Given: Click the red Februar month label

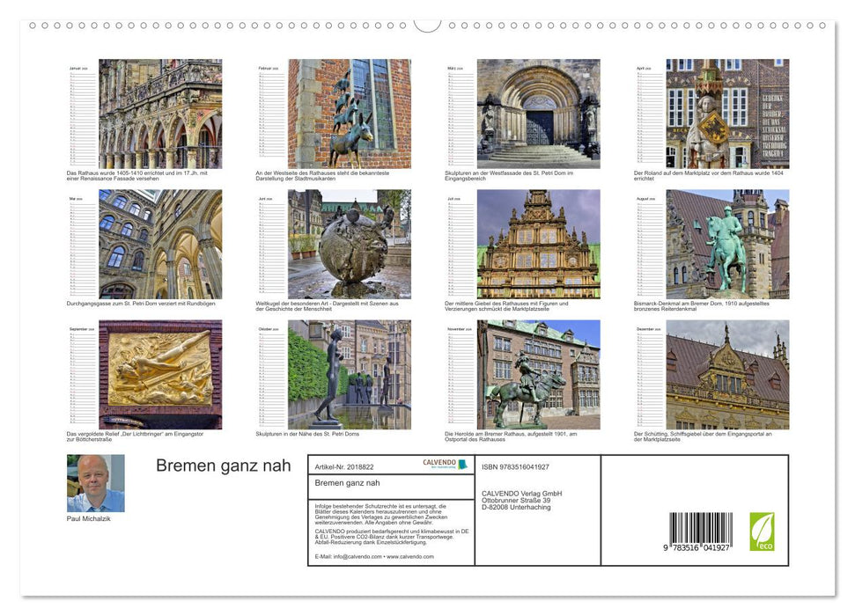Looking at the screenshot, I should [263, 68].
